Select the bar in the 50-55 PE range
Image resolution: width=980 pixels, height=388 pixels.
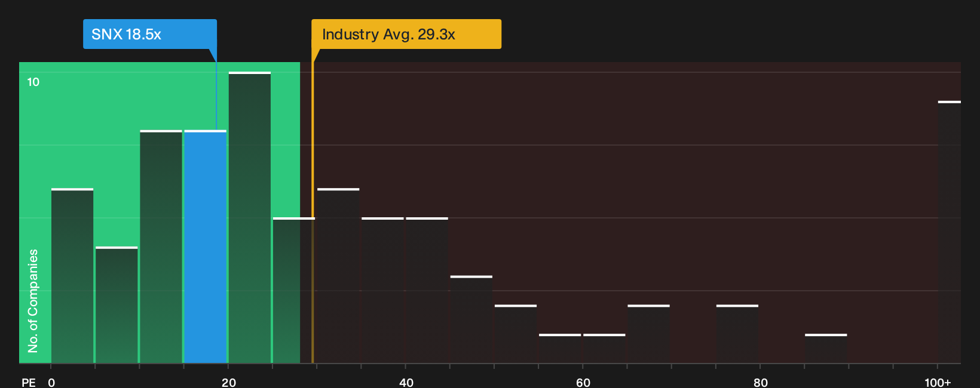tap(516, 334)
